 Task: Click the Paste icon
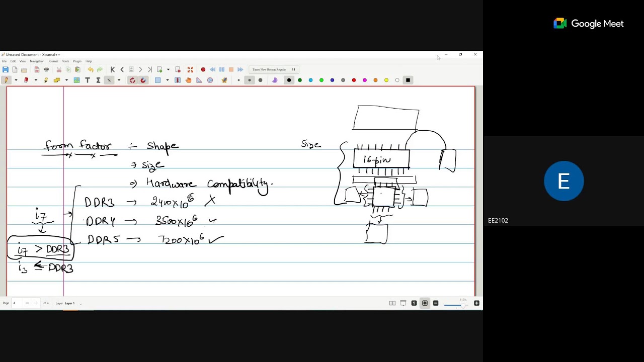[x=77, y=69]
